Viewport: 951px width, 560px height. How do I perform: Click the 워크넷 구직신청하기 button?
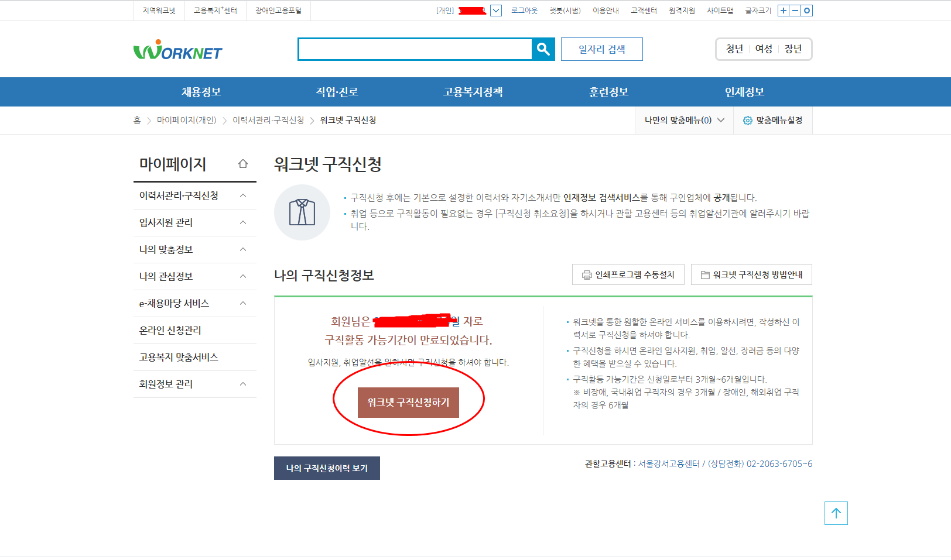point(408,403)
